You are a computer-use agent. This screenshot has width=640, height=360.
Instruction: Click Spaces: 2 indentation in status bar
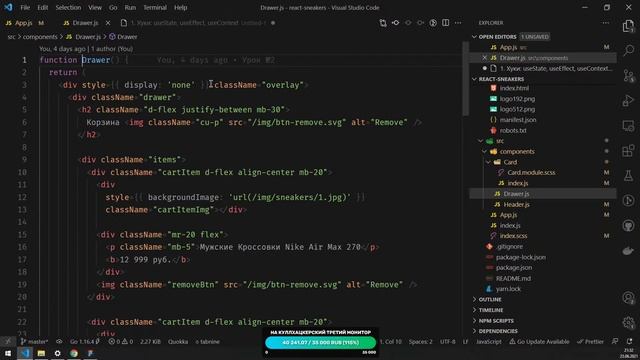(420, 342)
